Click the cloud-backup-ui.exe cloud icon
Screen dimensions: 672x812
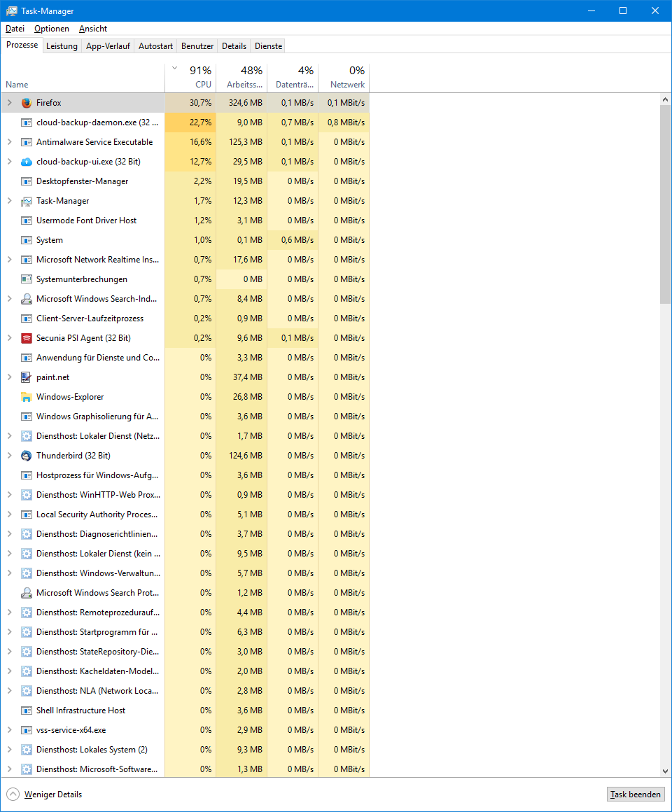pyautogui.click(x=27, y=162)
